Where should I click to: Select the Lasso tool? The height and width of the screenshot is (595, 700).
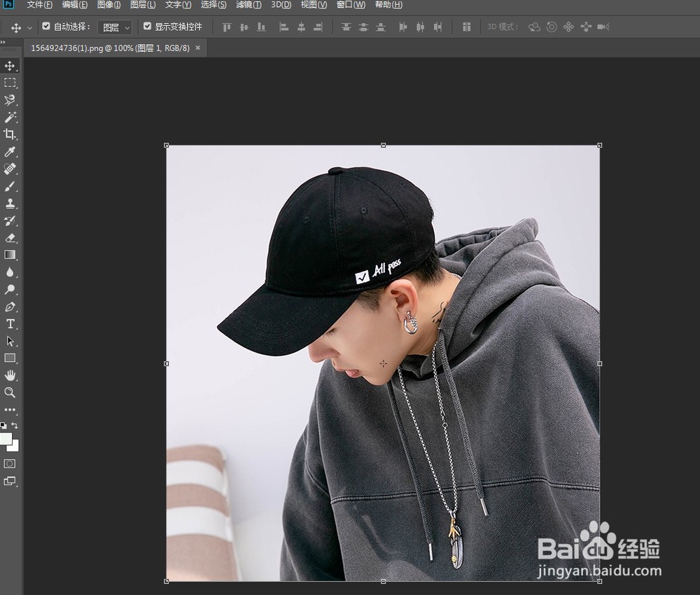coord(10,100)
